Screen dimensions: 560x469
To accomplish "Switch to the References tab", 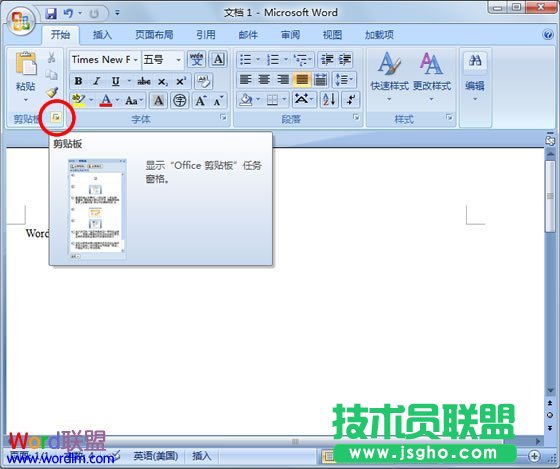I will pyautogui.click(x=206, y=35).
